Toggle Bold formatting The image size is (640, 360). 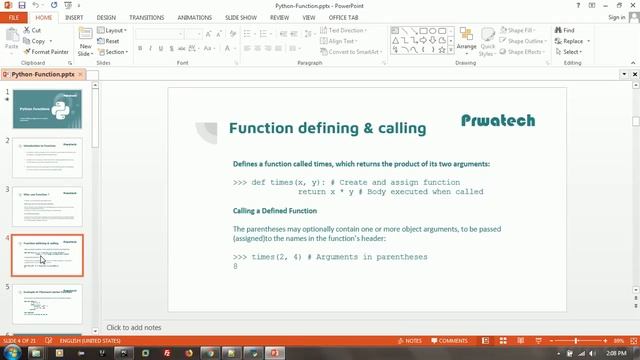coord(140,49)
